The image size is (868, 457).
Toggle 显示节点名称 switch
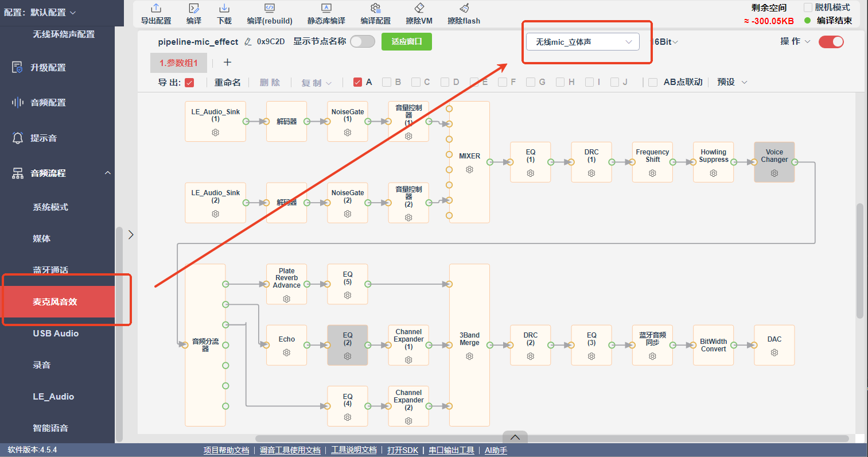point(363,41)
